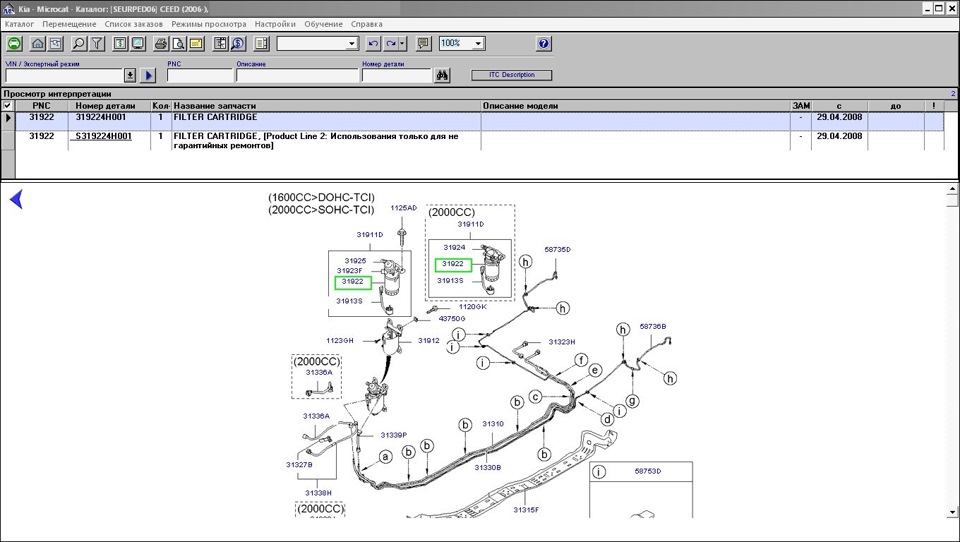Go to the catalog Home icon
This screenshot has width=960, height=542.
coord(38,43)
